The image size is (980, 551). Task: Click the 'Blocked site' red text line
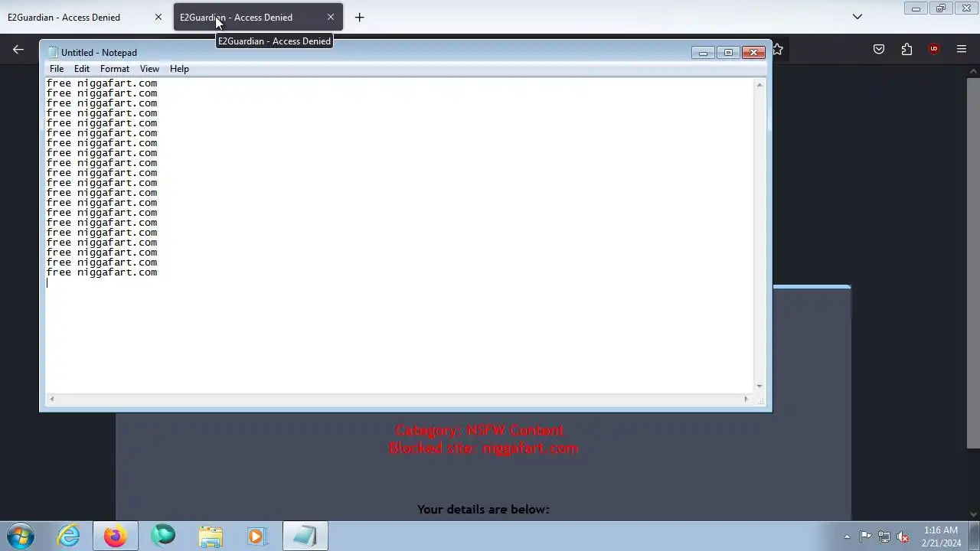(484, 448)
